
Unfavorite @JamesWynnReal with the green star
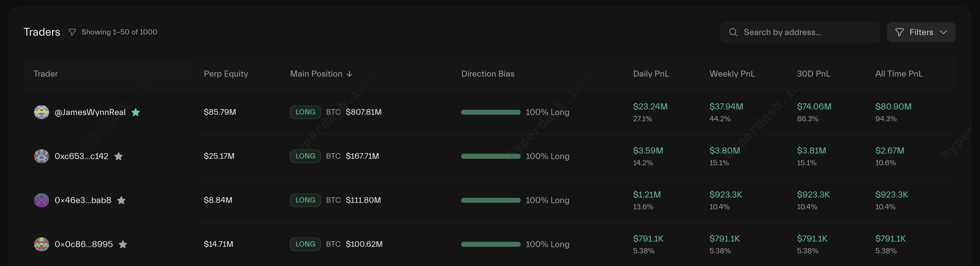click(135, 112)
